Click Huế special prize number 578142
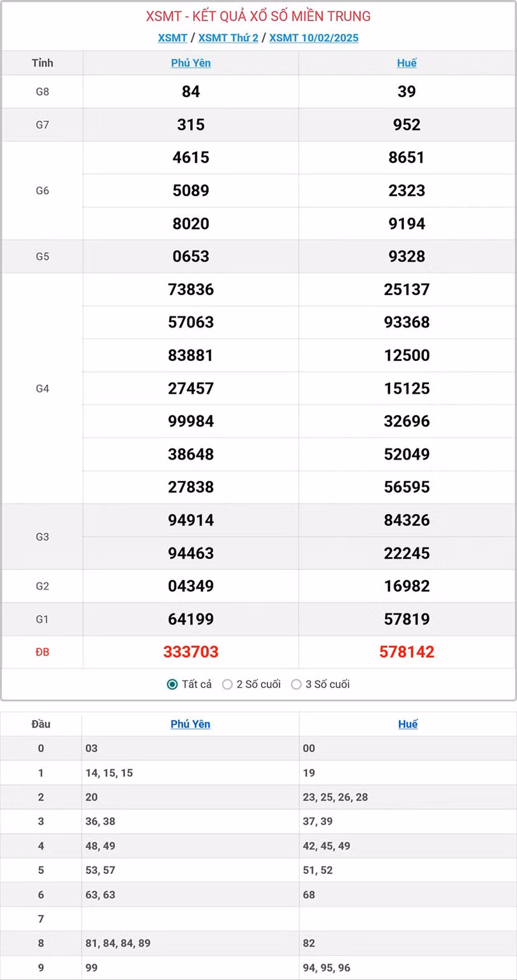This screenshot has width=517, height=980. [407, 652]
